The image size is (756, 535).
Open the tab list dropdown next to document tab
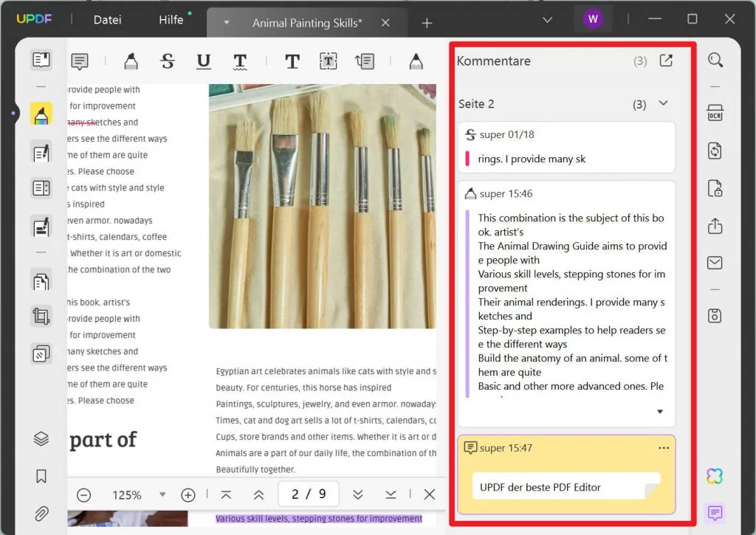(547, 20)
